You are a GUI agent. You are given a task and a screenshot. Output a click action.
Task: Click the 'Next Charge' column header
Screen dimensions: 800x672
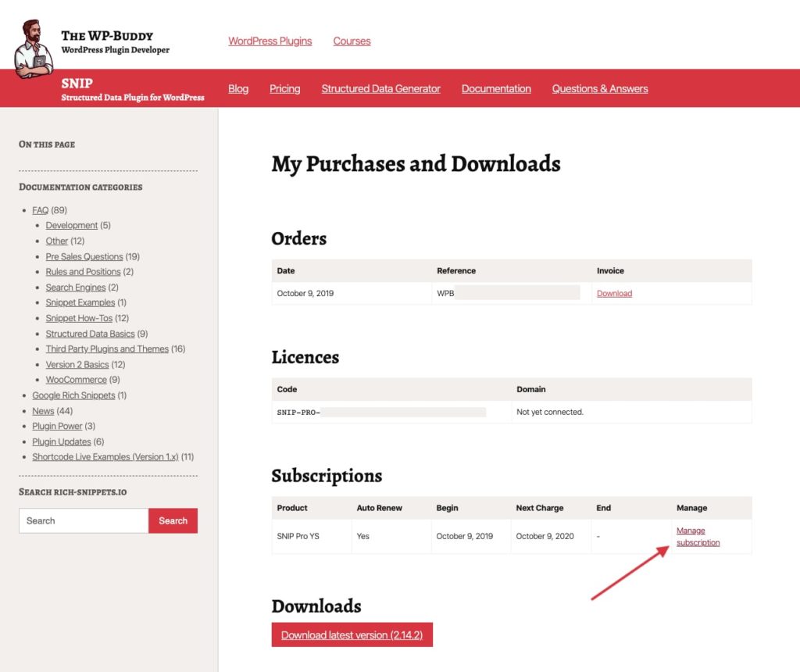coord(540,508)
